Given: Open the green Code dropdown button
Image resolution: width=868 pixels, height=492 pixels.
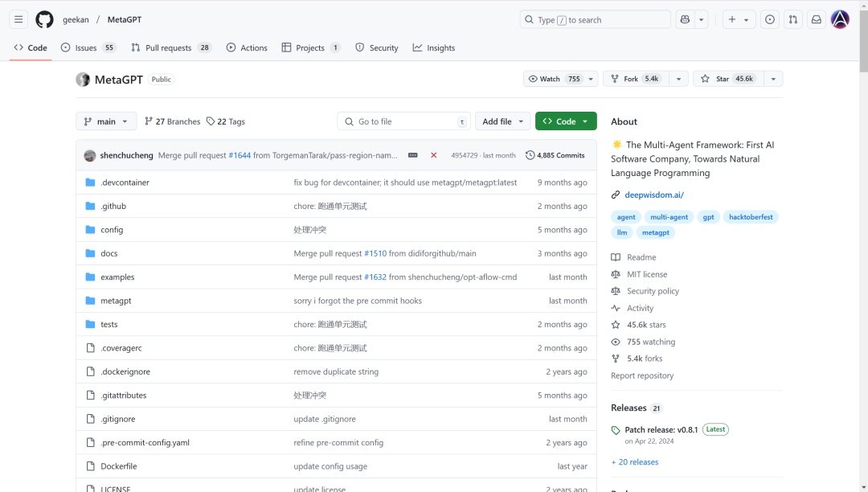Looking at the screenshot, I should (566, 121).
